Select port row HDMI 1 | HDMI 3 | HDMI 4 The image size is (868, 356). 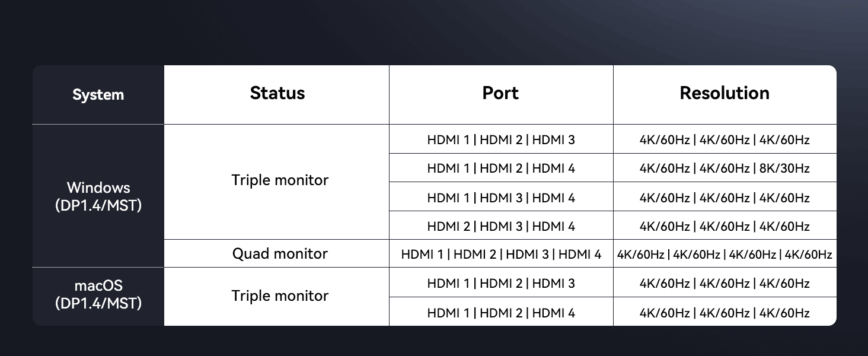[x=501, y=198]
